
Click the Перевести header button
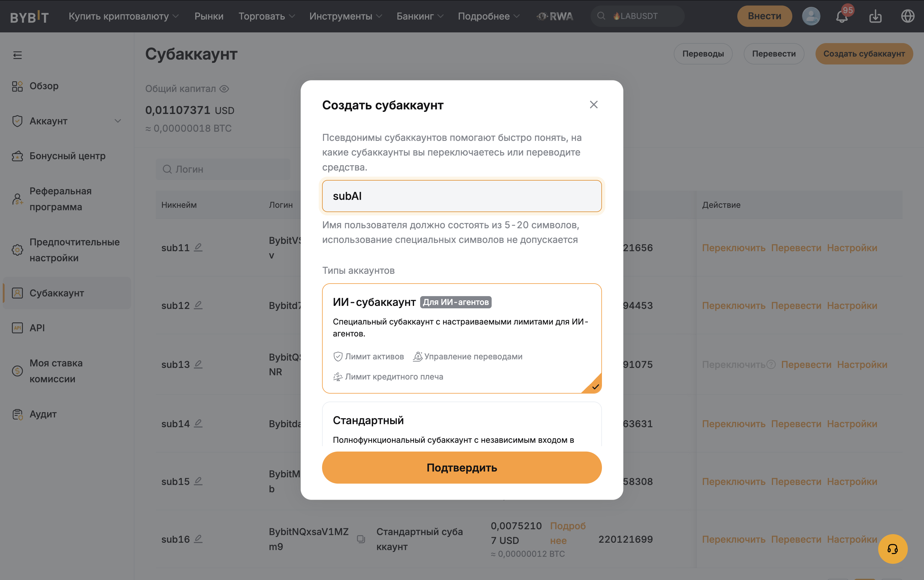(773, 54)
